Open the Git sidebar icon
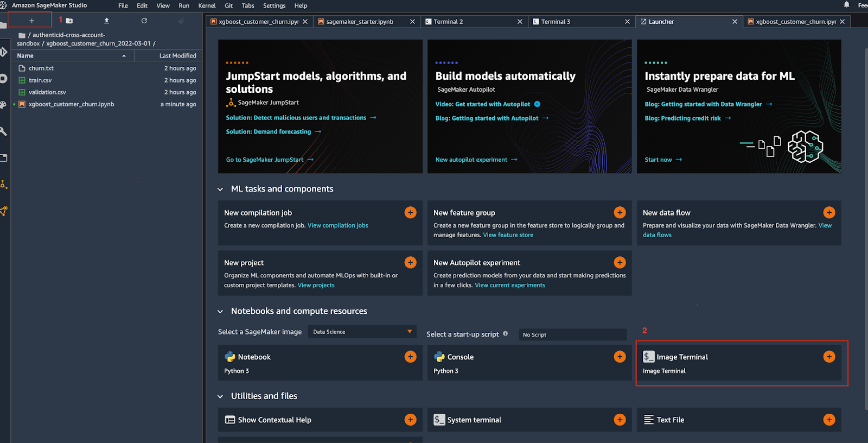868x443 pixels. coord(4,52)
